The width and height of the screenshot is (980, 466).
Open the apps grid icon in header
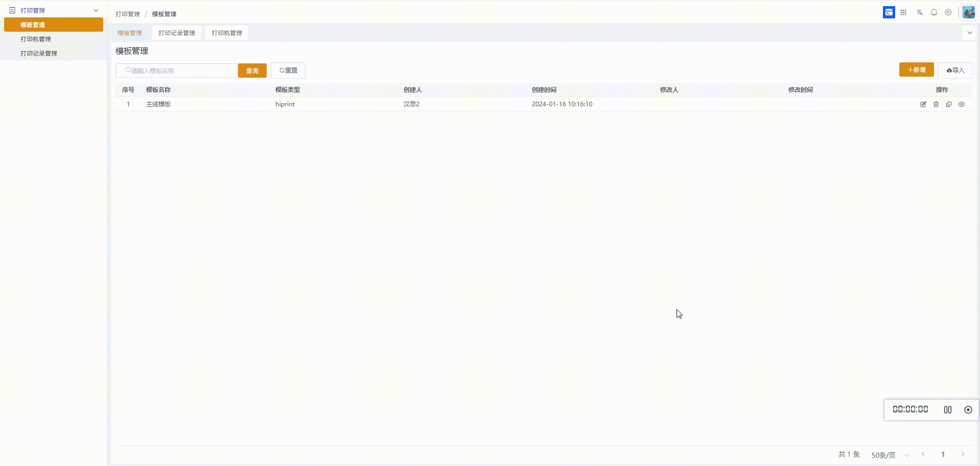tap(903, 12)
